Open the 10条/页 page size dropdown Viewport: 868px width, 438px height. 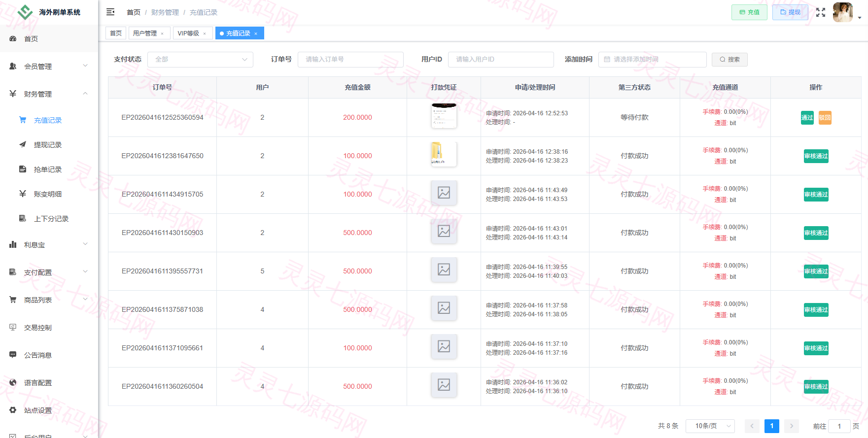(710, 426)
